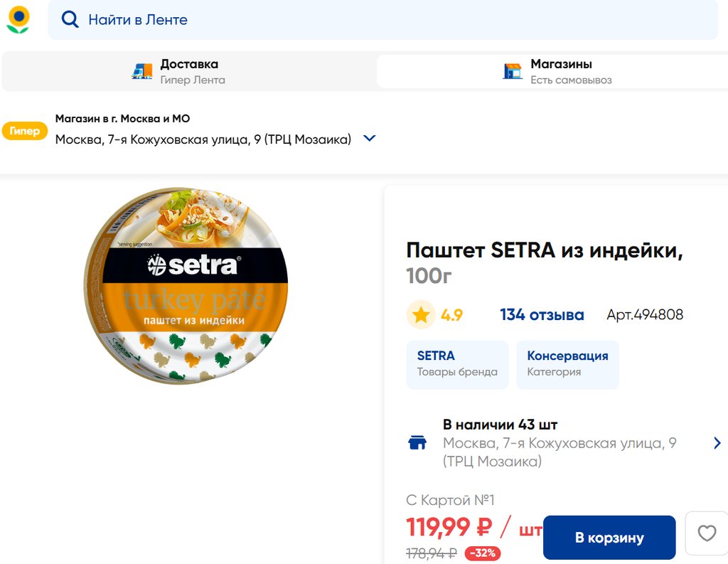728x564 pixels.
Task: Open the 134 отзыва reviews link
Action: [542, 315]
